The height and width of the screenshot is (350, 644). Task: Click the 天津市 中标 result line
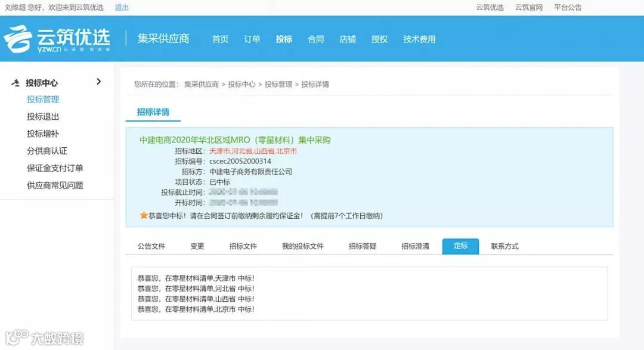(x=196, y=278)
